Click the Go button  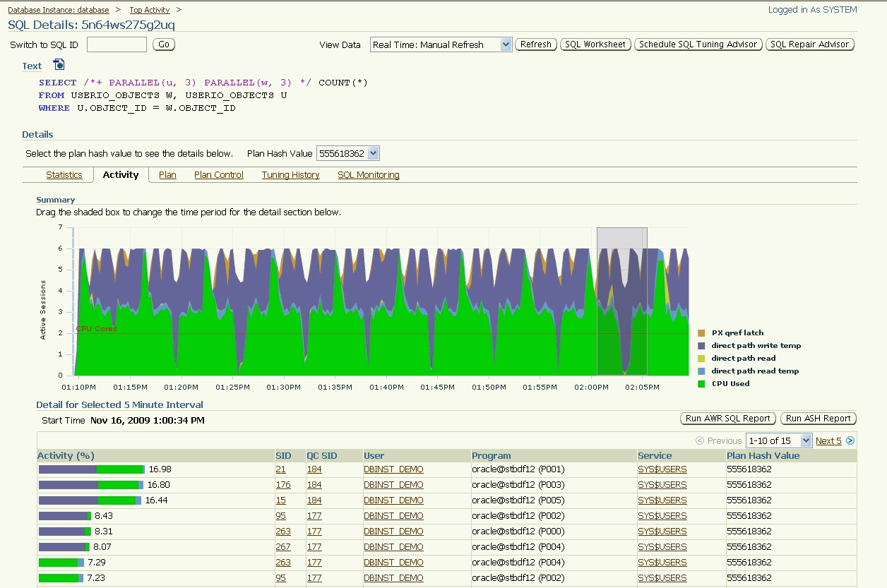point(164,44)
